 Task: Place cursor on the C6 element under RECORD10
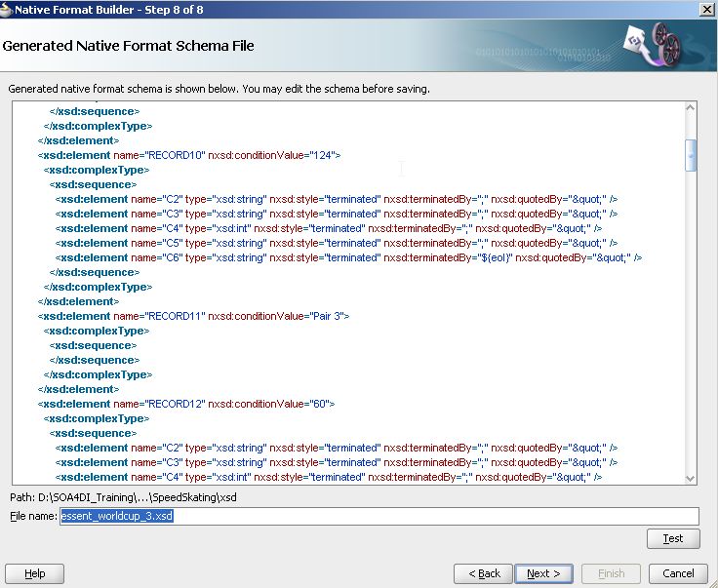(x=347, y=257)
